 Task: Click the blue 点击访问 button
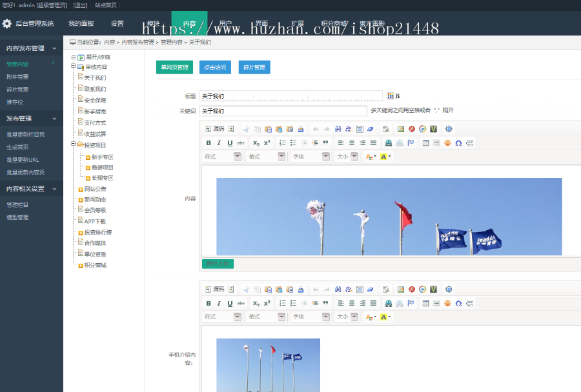pos(216,67)
